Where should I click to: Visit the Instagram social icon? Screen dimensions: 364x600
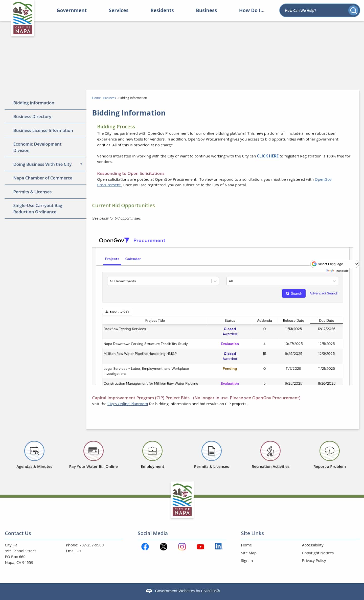tap(182, 546)
